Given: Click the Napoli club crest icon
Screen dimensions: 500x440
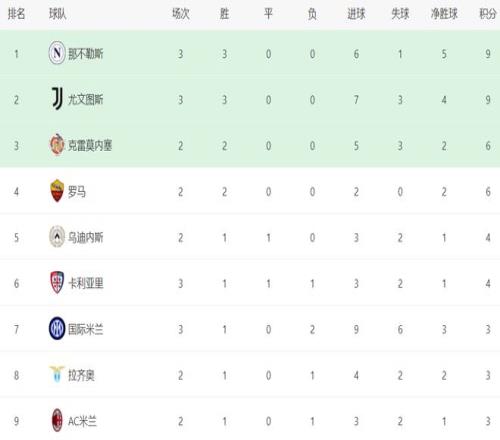Looking at the screenshot, I should (57, 53).
